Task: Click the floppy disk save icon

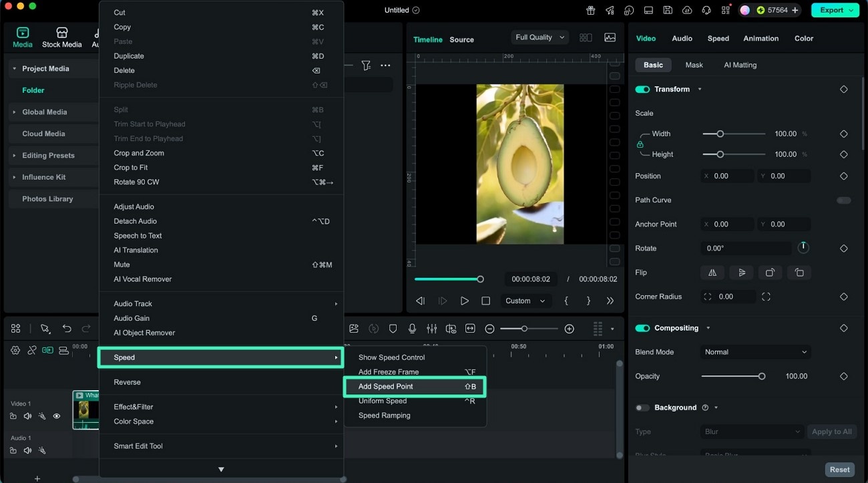Action: pyautogui.click(x=668, y=10)
